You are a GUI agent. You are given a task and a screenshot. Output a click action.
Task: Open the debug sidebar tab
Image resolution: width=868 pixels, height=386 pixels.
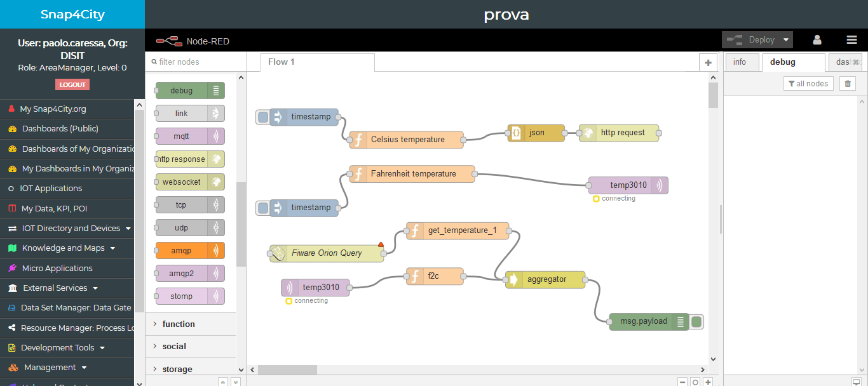(x=794, y=62)
